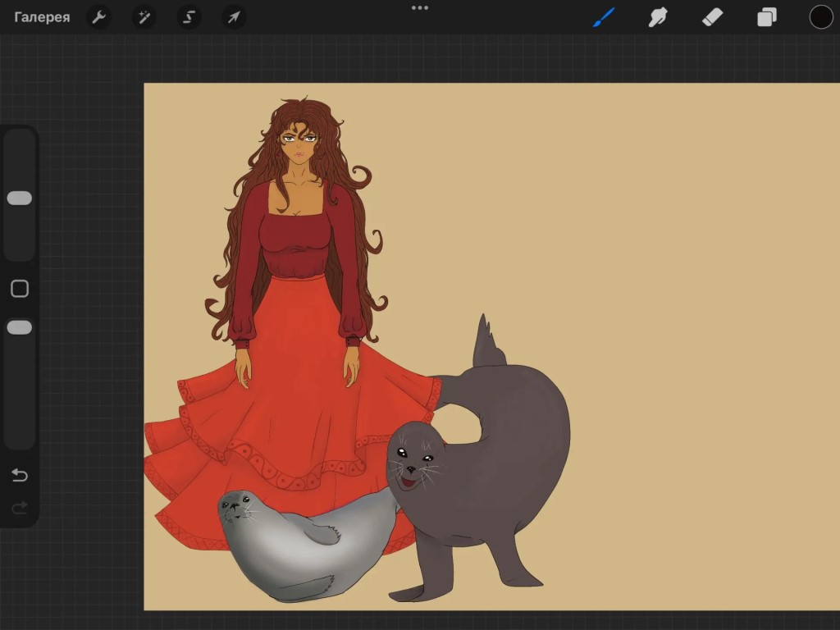Click the brush opacity slider handle
The height and width of the screenshot is (630, 840).
click(x=20, y=328)
